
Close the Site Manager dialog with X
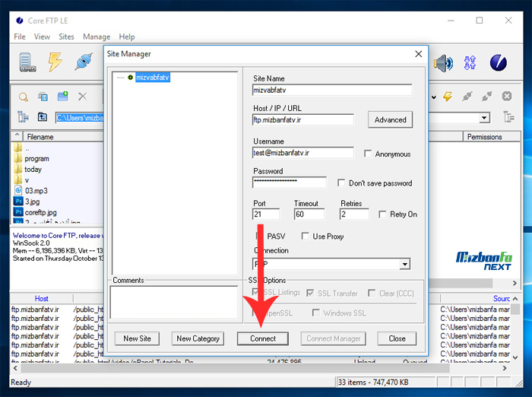[x=419, y=54]
